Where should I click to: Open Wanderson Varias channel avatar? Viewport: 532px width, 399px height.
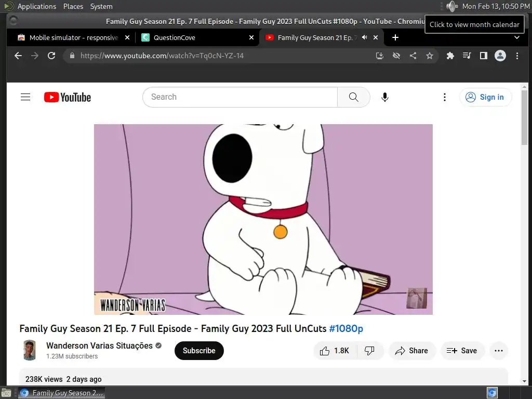point(30,350)
